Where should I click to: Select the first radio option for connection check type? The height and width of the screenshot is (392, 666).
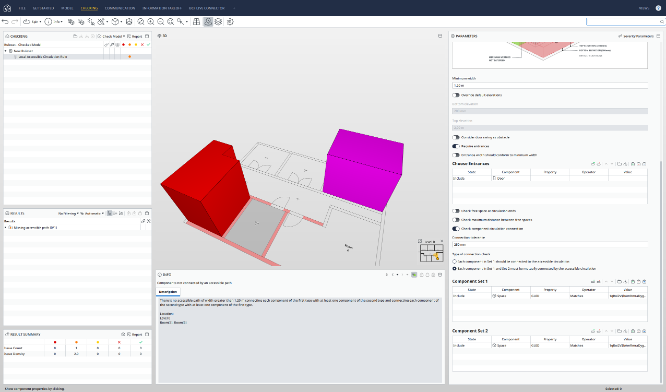(x=454, y=262)
